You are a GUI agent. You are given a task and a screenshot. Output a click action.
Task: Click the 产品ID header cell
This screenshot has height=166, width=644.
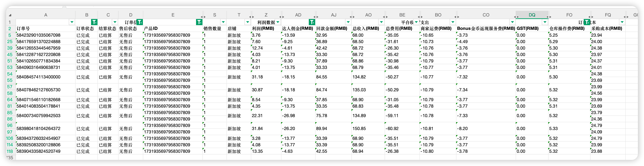[x=173, y=29]
